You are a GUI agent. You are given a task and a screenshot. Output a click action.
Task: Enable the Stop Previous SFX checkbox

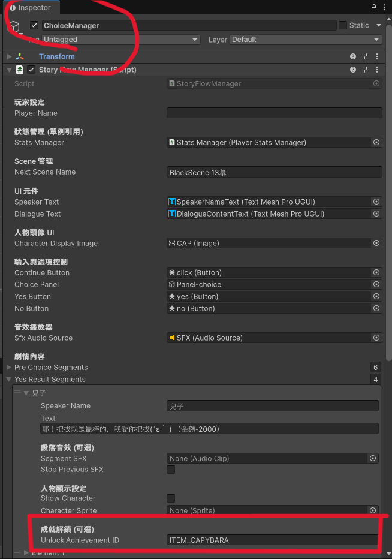point(171,470)
